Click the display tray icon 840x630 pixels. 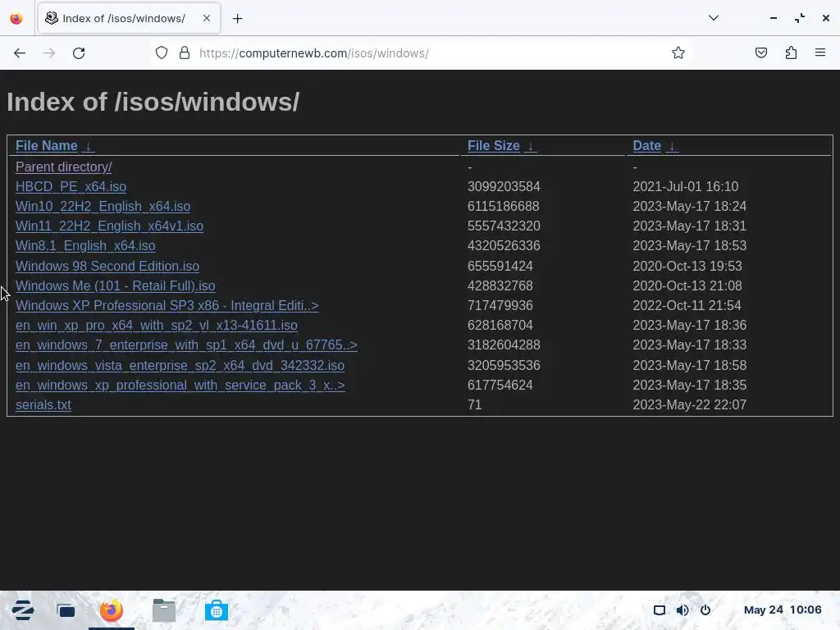[x=660, y=610]
